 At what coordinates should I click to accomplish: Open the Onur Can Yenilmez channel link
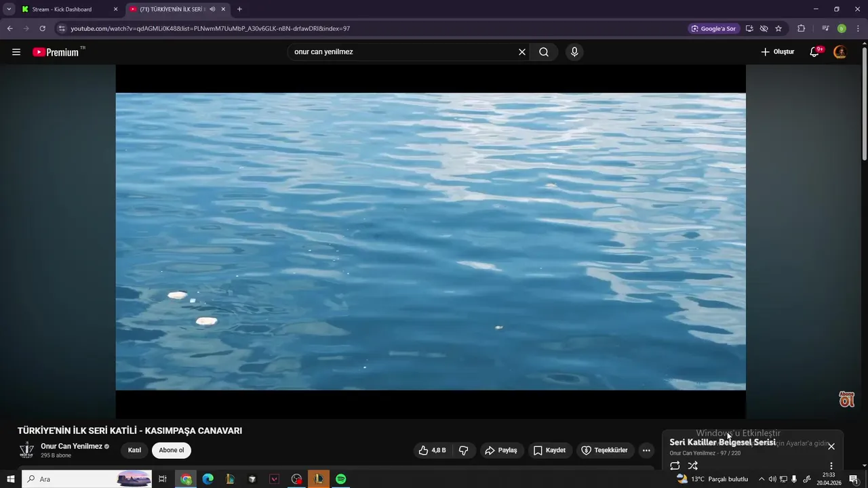[x=71, y=446]
